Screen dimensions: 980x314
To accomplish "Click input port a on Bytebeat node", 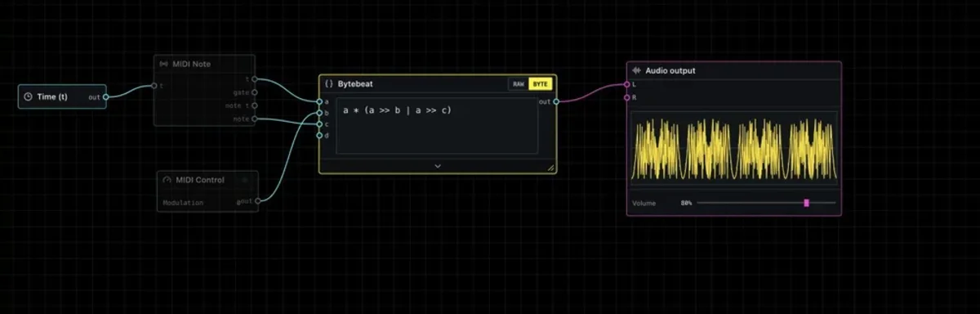I will point(319,101).
